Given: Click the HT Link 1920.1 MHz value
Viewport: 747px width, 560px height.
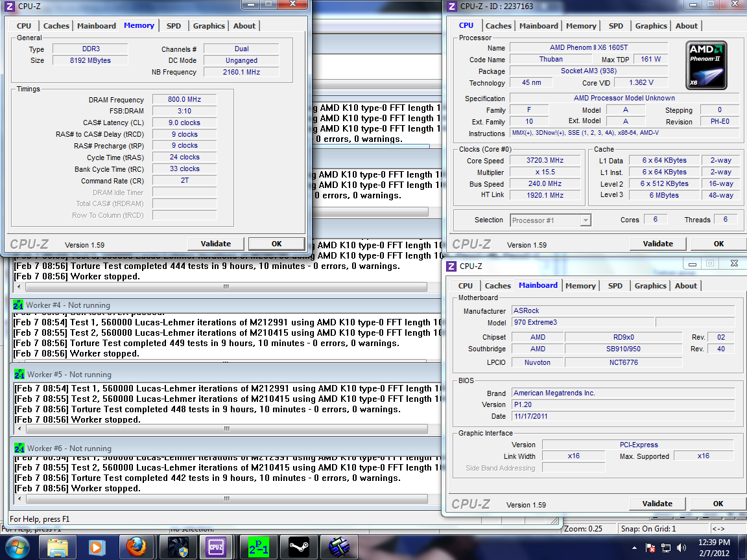Looking at the screenshot, I should pos(545,195).
